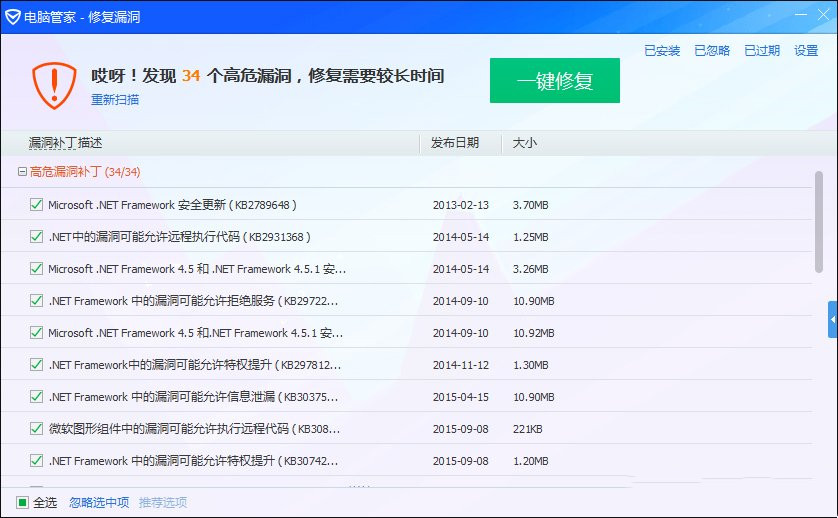
Task: Uncheck the KB2789648 security update checkbox
Action: pos(36,205)
